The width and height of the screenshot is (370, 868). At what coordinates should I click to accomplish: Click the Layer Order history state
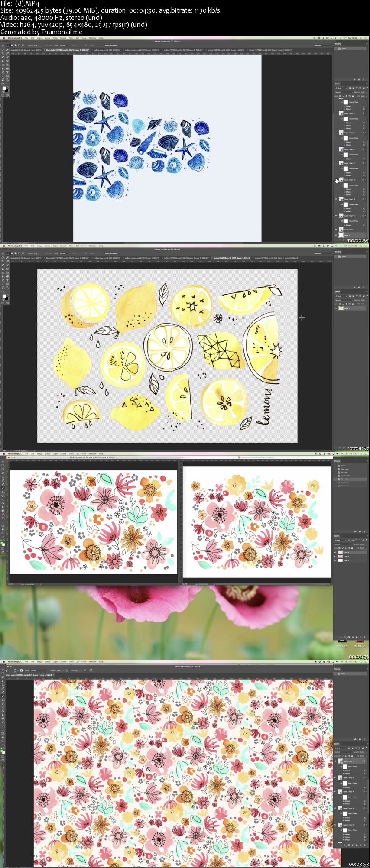pyautogui.click(x=350, y=476)
